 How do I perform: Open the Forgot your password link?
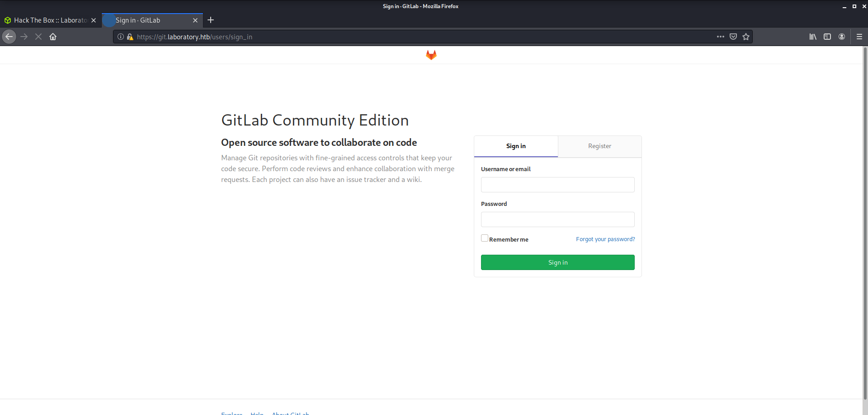(x=605, y=239)
